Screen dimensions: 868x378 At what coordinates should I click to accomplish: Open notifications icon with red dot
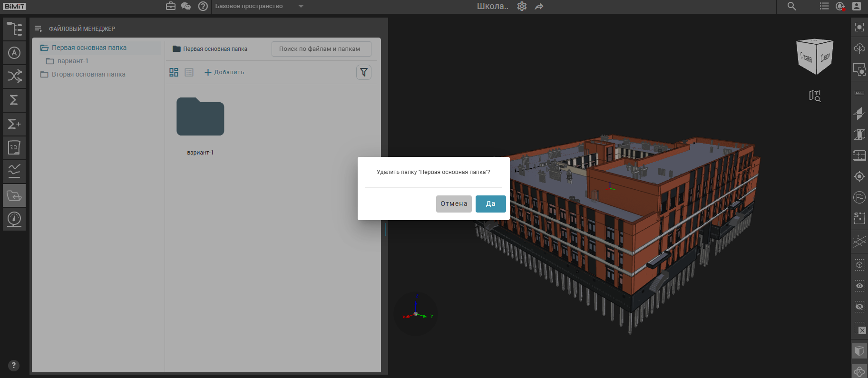tap(840, 6)
